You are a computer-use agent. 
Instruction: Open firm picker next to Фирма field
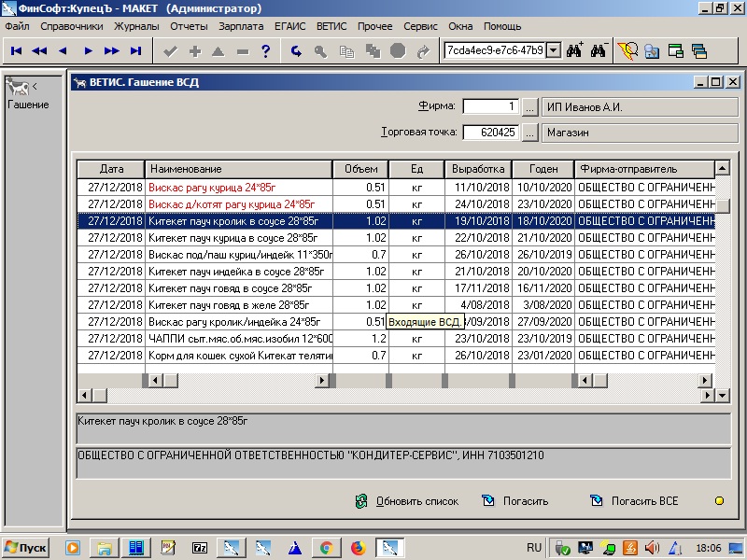click(x=529, y=107)
